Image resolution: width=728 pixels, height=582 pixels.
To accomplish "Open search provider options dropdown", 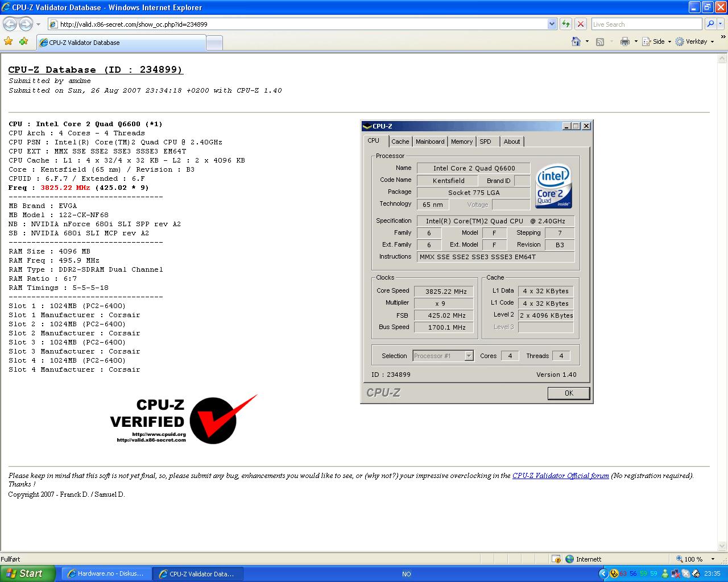I will pyautogui.click(x=721, y=24).
